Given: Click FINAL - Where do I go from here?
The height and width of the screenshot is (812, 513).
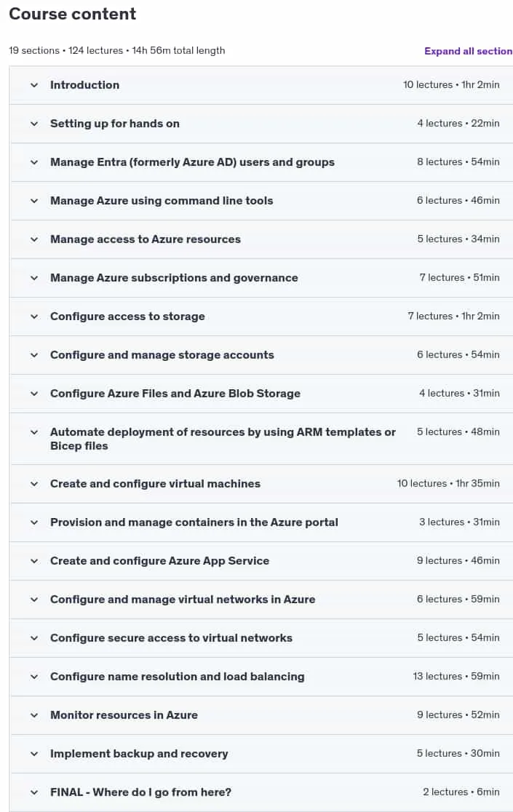Looking at the screenshot, I should [140, 792].
